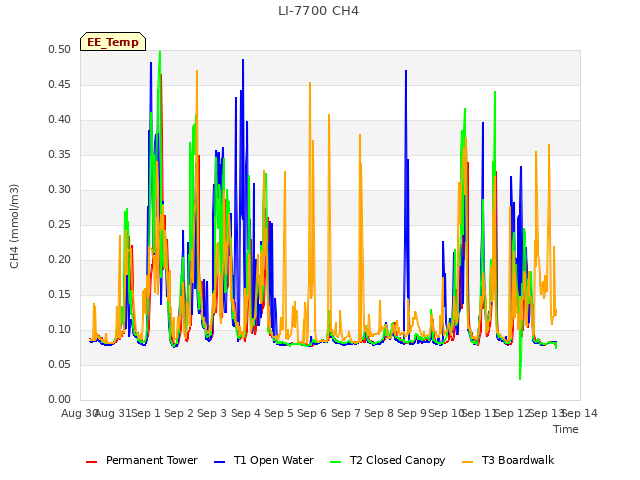Click the Sep 9 x-axis label
Viewport: 640px width, 480px height.
(412, 413)
